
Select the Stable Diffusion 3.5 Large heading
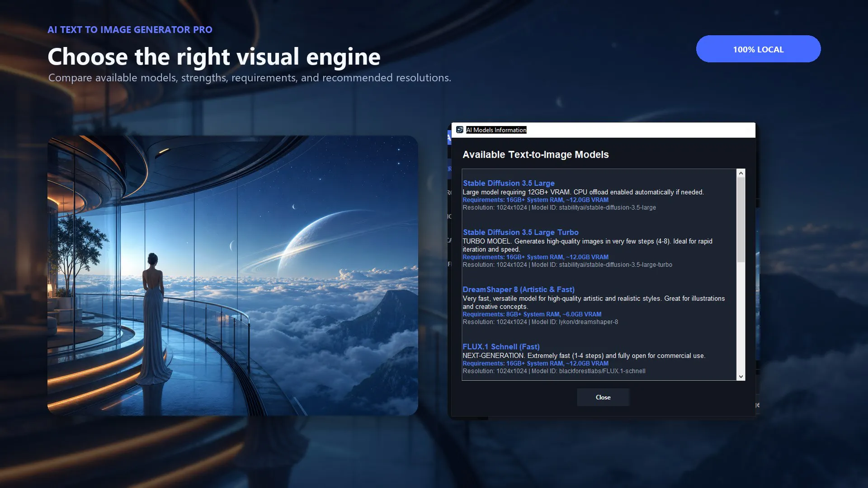(509, 183)
